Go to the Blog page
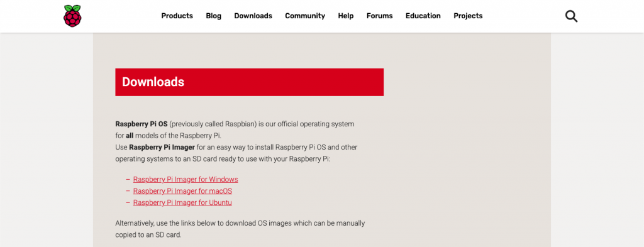 pos(214,16)
